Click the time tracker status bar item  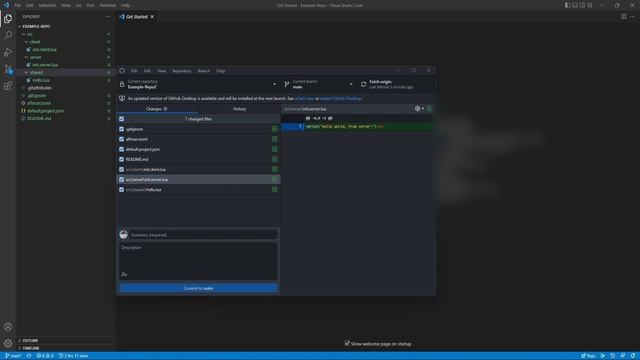(x=73, y=356)
